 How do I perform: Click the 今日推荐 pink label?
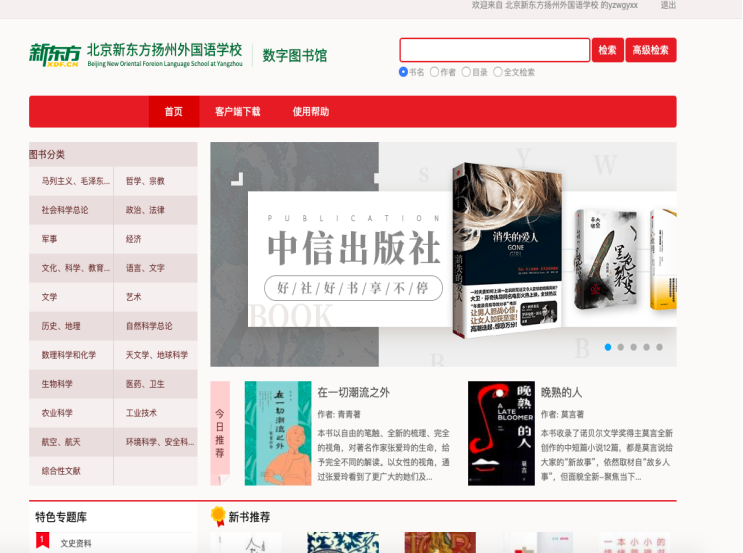point(220,433)
